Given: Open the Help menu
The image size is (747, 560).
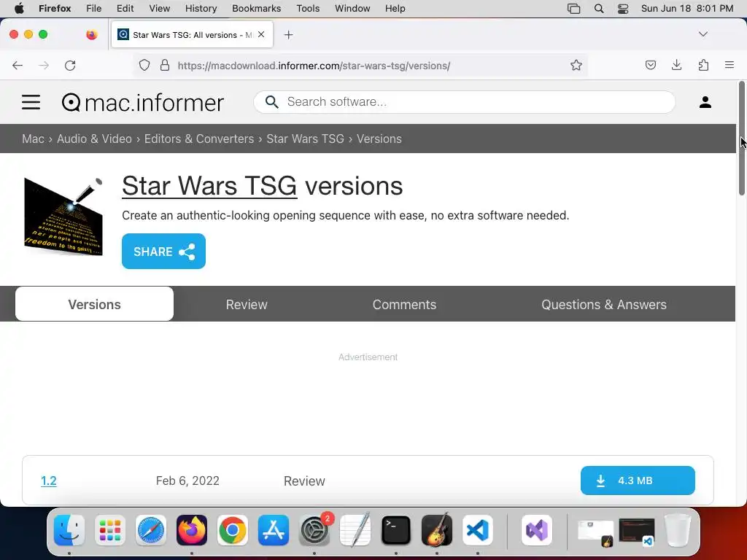Looking at the screenshot, I should pos(395,8).
